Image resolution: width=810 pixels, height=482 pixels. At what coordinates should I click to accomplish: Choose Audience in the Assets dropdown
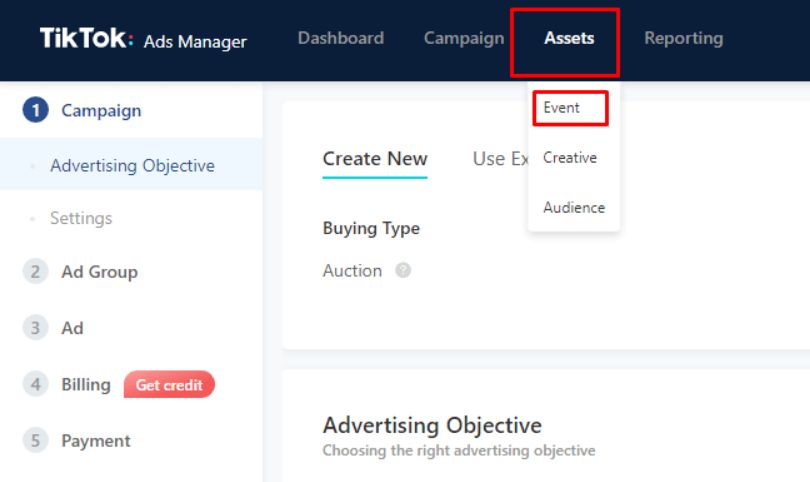(574, 208)
